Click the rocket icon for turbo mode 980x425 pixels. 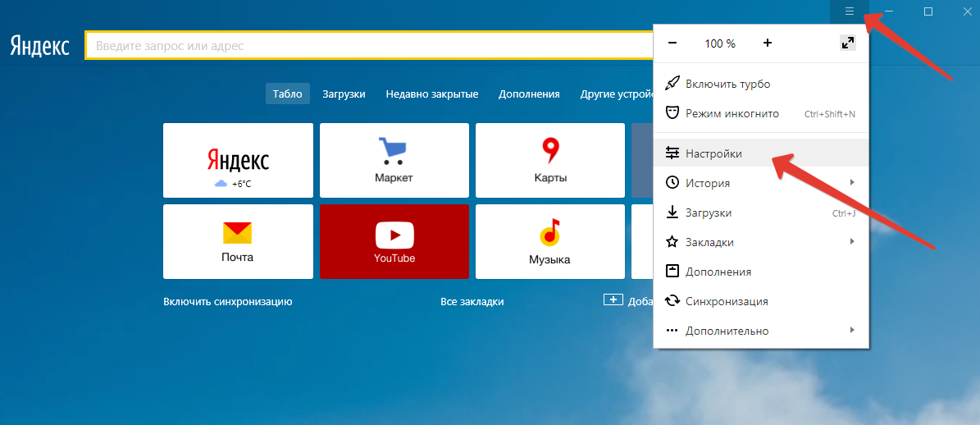click(x=672, y=84)
